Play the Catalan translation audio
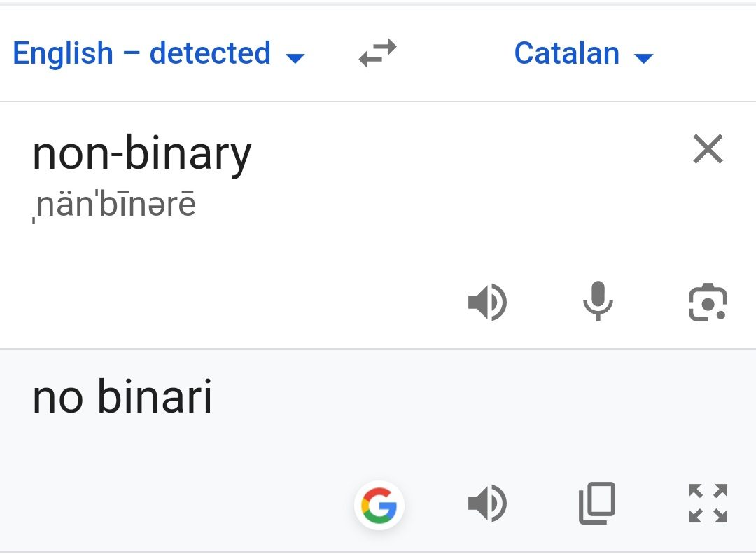The width and height of the screenshot is (756, 554). pyautogui.click(x=487, y=504)
